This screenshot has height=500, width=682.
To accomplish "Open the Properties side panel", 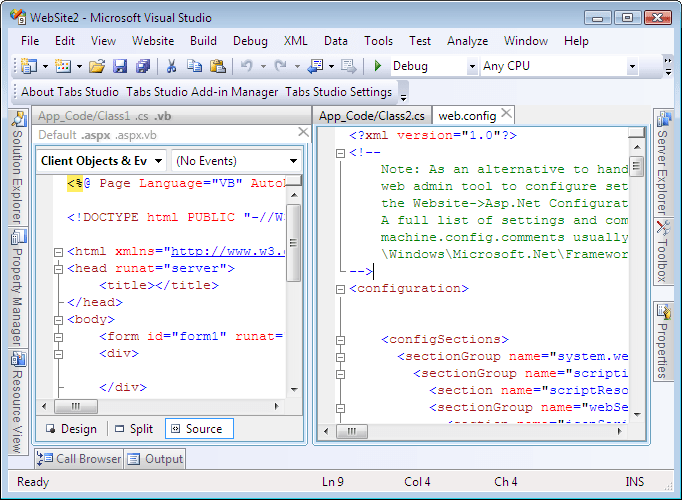I will pos(662,342).
